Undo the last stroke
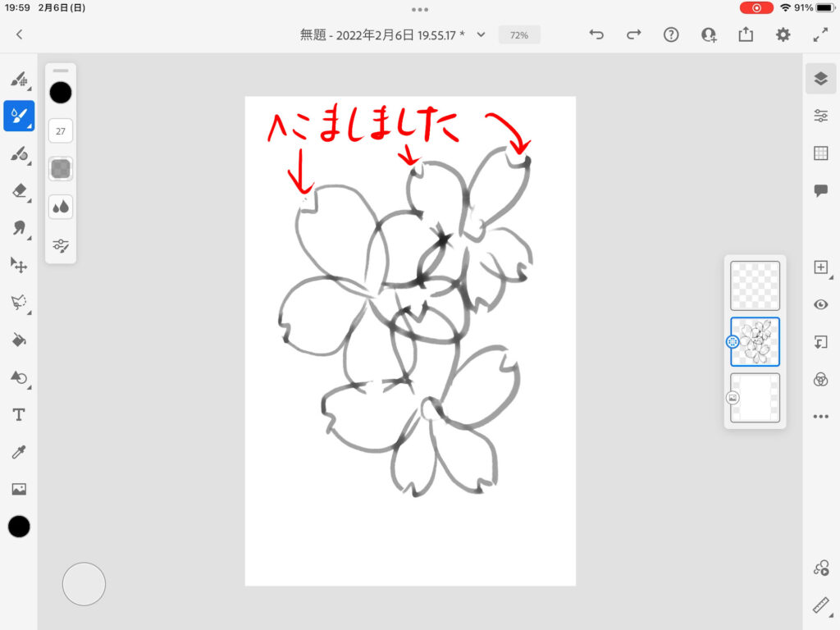This screenshot has width=840, height=630. click(596, 34)
